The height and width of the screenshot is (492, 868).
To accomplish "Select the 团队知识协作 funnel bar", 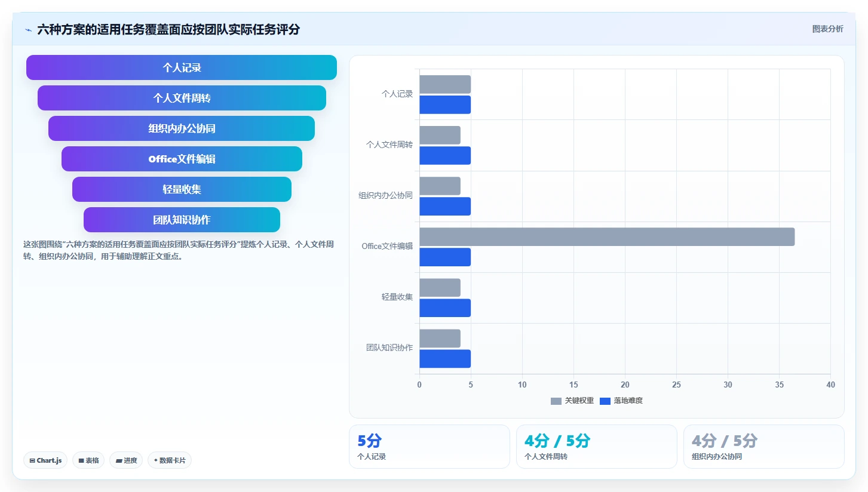I will [x=182, y=220].
